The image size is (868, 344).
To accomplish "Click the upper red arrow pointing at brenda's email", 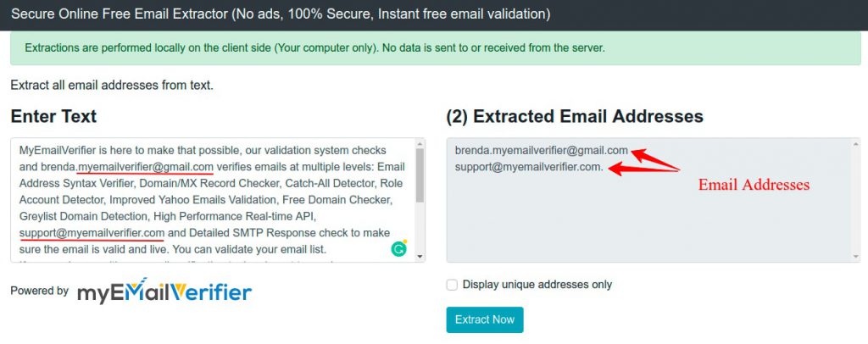I will pyautogui.click(x=655, y=158).
